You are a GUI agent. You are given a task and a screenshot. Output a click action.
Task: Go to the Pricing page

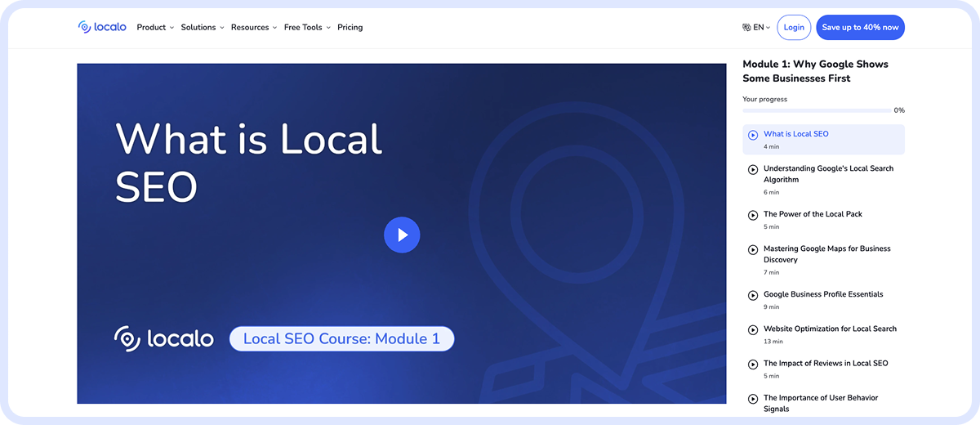(x=350, y=27)
